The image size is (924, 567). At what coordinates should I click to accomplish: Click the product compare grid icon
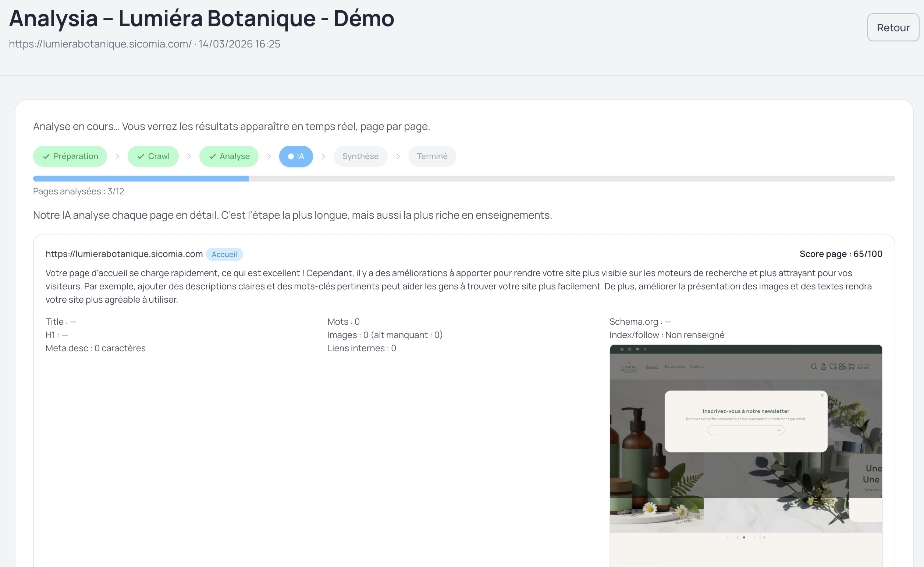click(842, 367)
